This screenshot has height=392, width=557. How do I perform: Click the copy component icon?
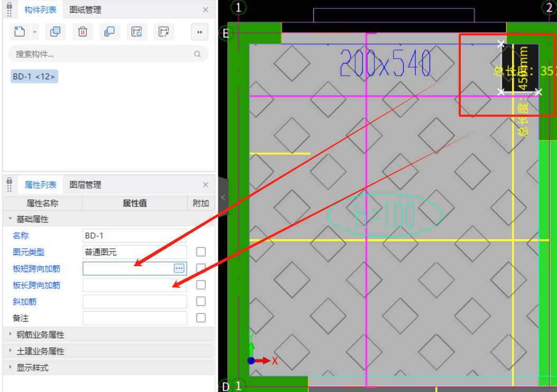55,32
